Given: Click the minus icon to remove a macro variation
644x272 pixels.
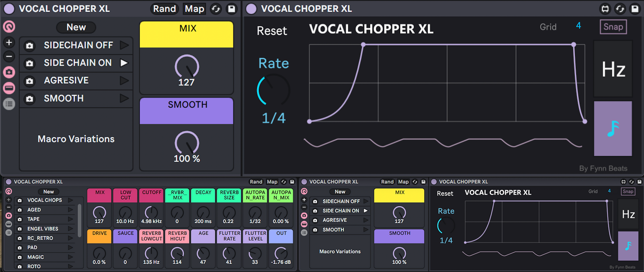Looking at the screenshot, I should [x=9, y=57].
